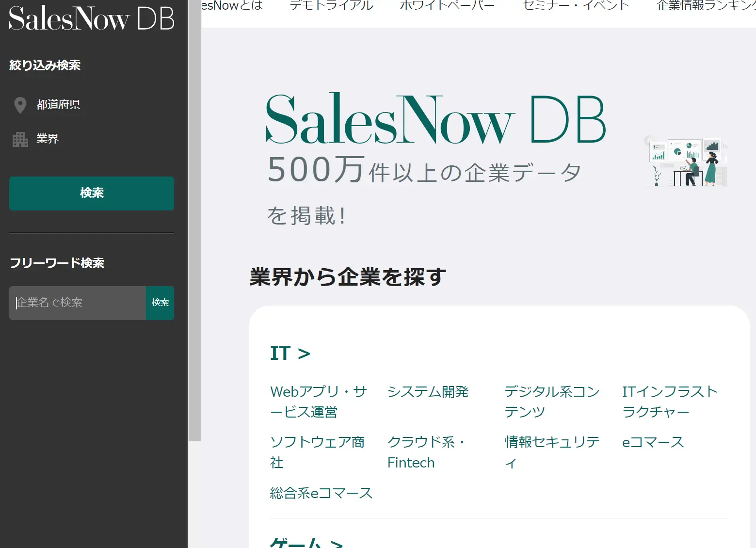Click the 500万件以上の企業データ text
756x548 pixels.
tap(424, 170)
